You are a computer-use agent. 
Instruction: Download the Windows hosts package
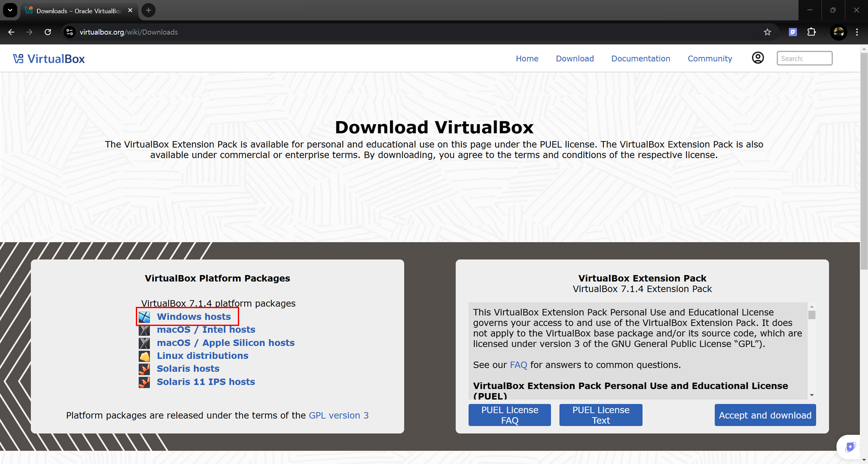(194, 316)
